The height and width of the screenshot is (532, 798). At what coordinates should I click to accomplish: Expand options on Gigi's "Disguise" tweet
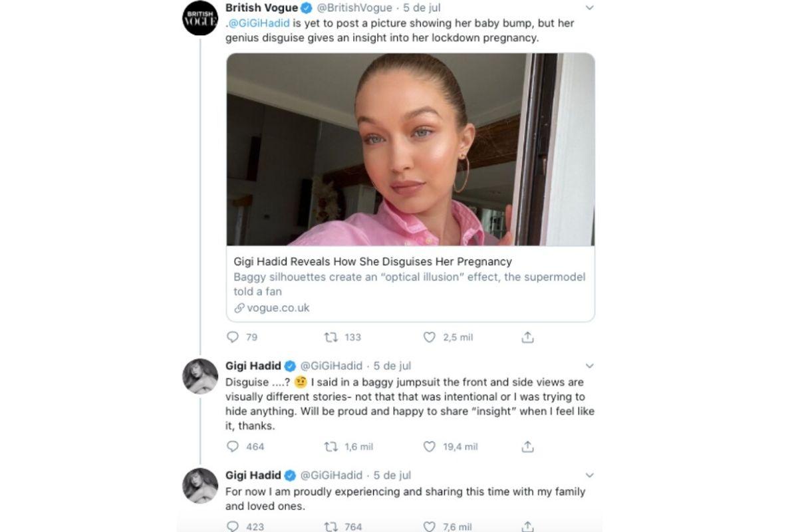tap(589, 366)
